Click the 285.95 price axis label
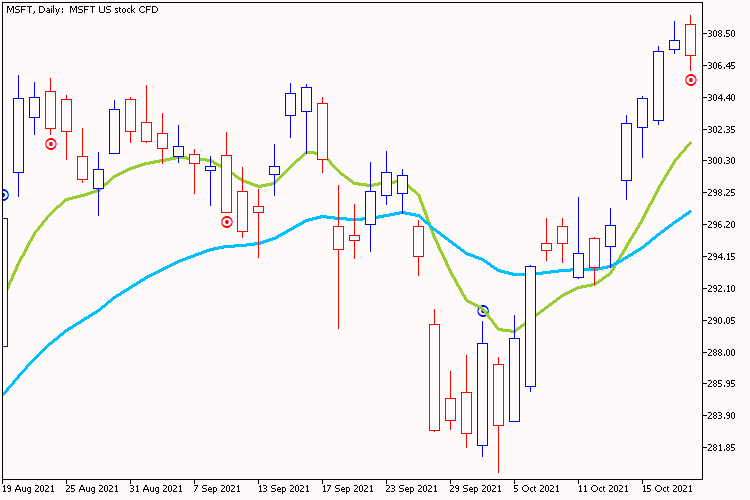 pyautogui.click(x=721, y=384)
